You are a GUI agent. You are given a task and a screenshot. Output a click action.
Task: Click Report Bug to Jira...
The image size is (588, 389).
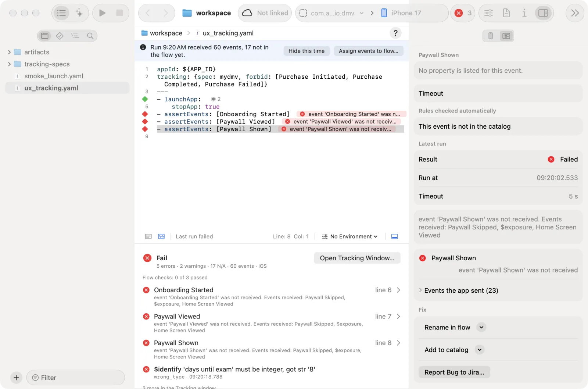point(454,372)
